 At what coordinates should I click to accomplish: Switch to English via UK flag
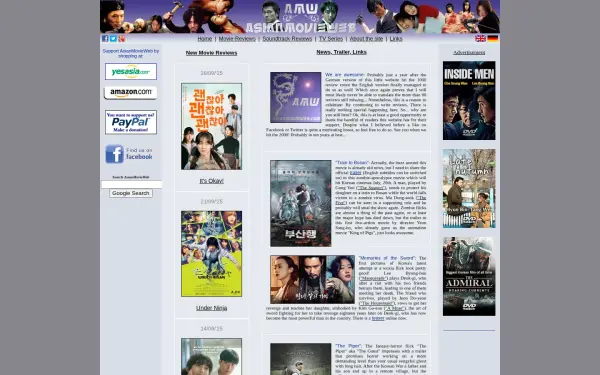click(480, 39)
